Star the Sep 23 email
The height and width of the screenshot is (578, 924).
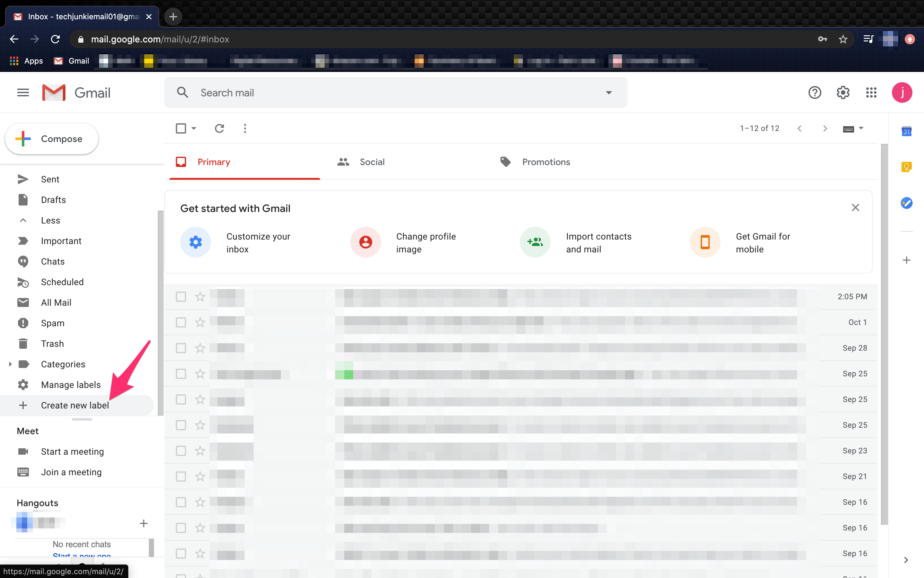pos(200,451)
